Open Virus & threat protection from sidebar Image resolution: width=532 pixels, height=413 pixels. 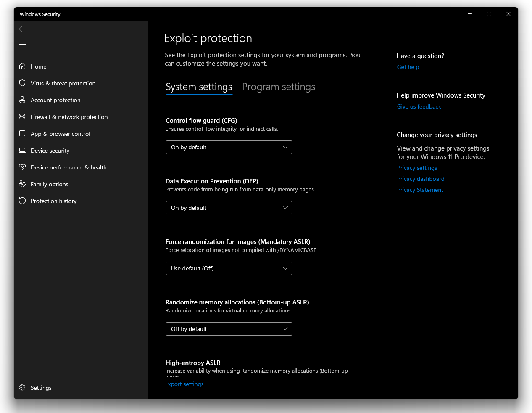click(63, 83)
